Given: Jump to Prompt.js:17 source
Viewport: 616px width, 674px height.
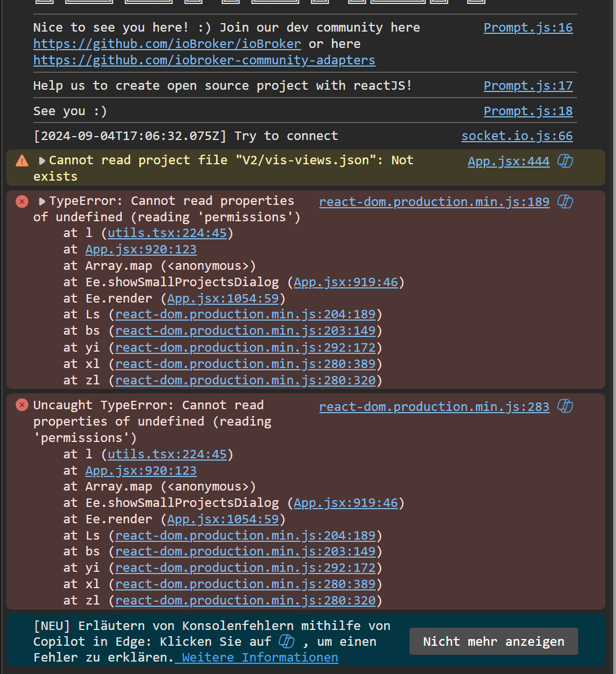Looking at the screenshot, I should point(528,86).
